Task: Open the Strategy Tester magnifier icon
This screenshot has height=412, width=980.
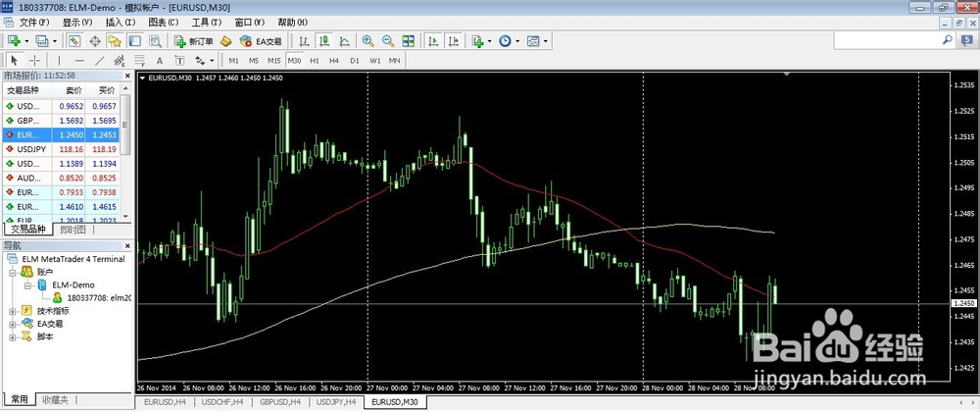Action: point(155,41)
